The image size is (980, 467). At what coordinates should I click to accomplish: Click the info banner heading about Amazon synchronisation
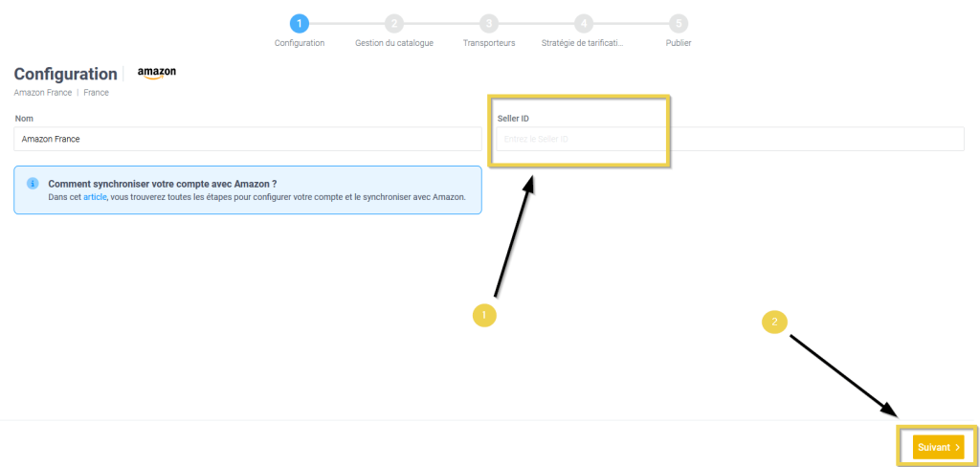click(163, 184)
